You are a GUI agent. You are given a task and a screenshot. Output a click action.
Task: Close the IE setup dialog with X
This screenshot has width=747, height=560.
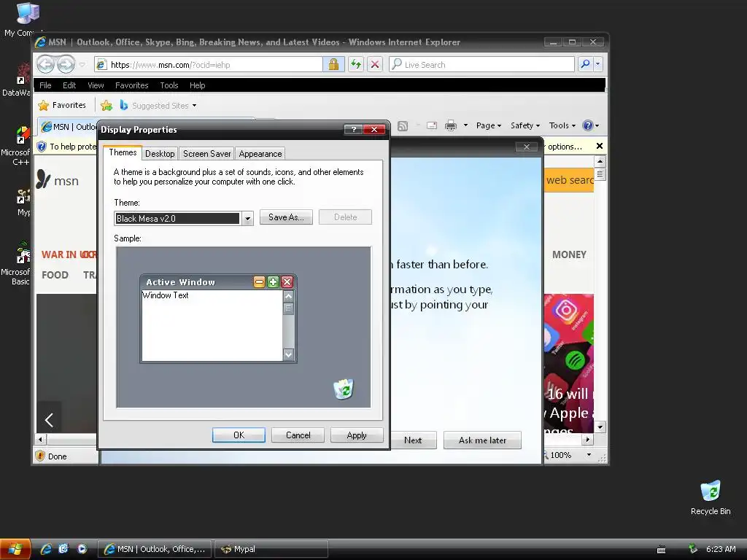click(527, 147)
